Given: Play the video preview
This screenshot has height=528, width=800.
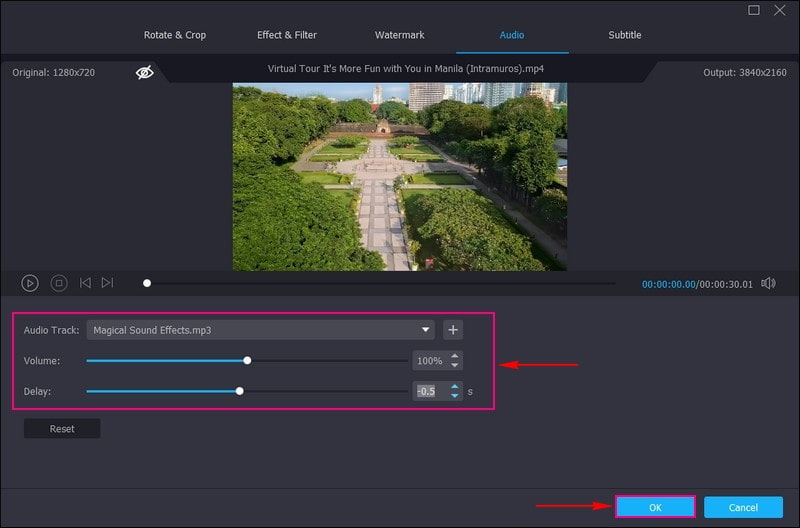Looking at the screenshot, I should click(30, 283).
